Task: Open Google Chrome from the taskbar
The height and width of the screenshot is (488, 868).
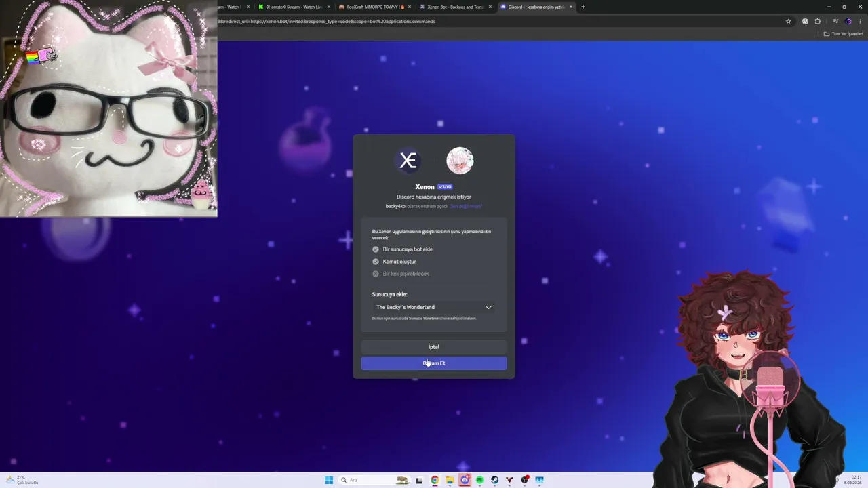Action: [435, 480]
